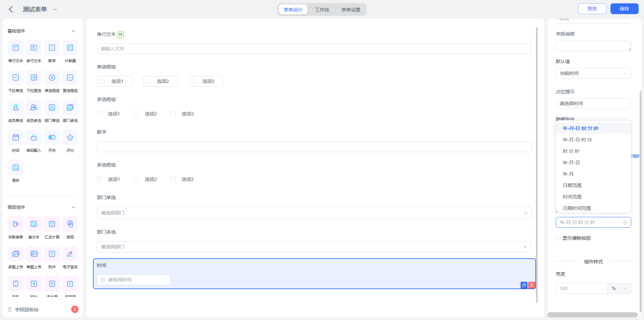Choose 年-月-日 时:分 format option
644x320 pixels.
click(593, 140)
